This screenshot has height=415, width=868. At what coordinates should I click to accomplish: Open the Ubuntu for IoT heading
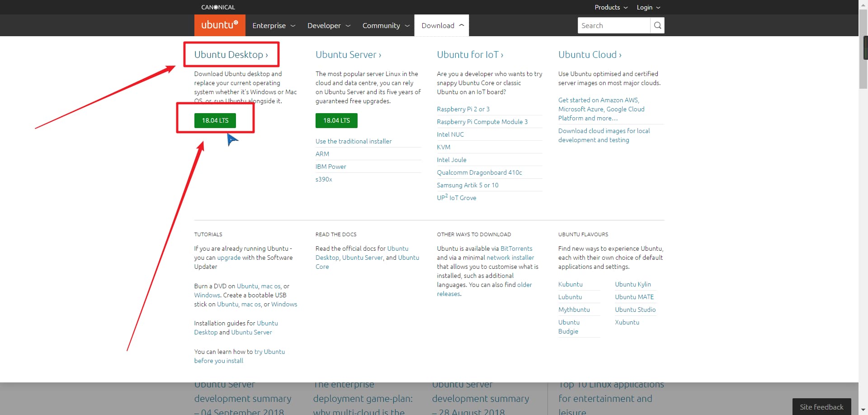[470, 55]
